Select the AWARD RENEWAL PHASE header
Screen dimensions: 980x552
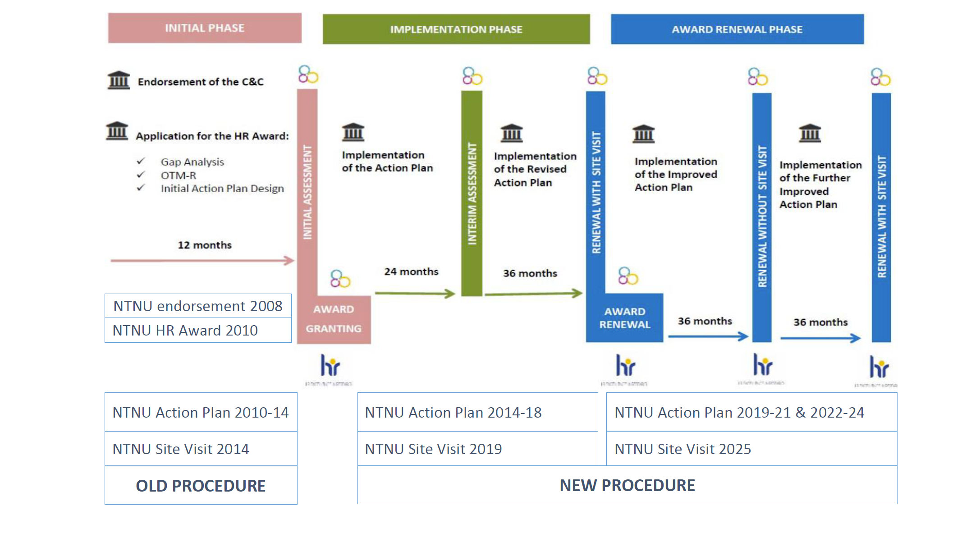coord(737,29)
